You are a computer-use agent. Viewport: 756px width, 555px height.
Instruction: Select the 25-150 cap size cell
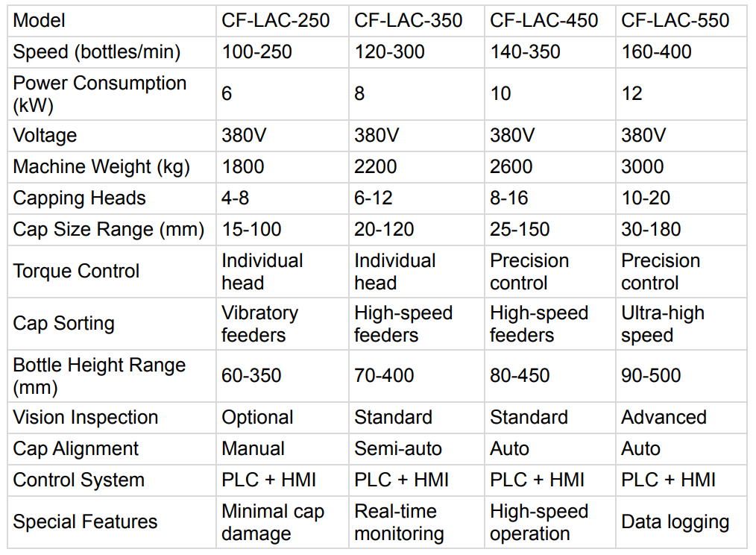point(520,230)
